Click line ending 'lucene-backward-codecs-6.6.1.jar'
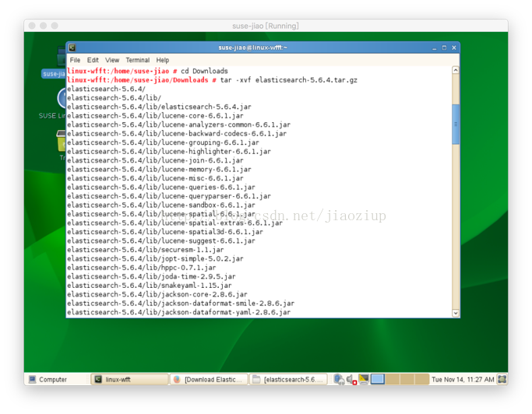532x414 pixels. tap(177, 134)
